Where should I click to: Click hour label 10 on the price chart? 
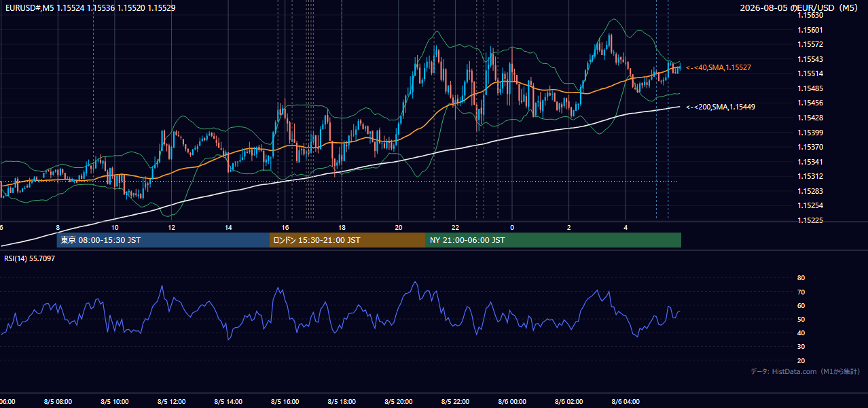pos(115,227)
